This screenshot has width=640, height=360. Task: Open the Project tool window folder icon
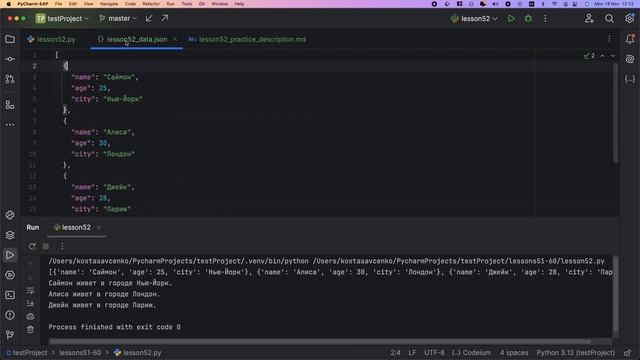10,39
